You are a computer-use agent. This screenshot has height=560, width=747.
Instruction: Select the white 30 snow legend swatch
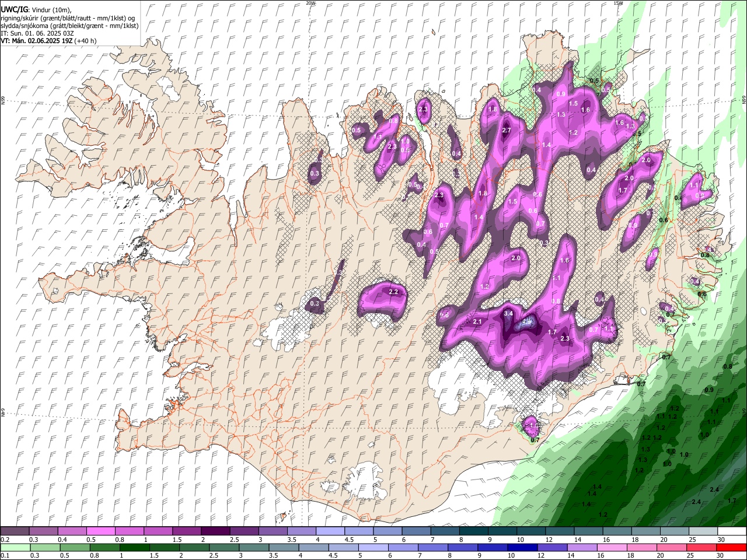[x=732, y=531]
